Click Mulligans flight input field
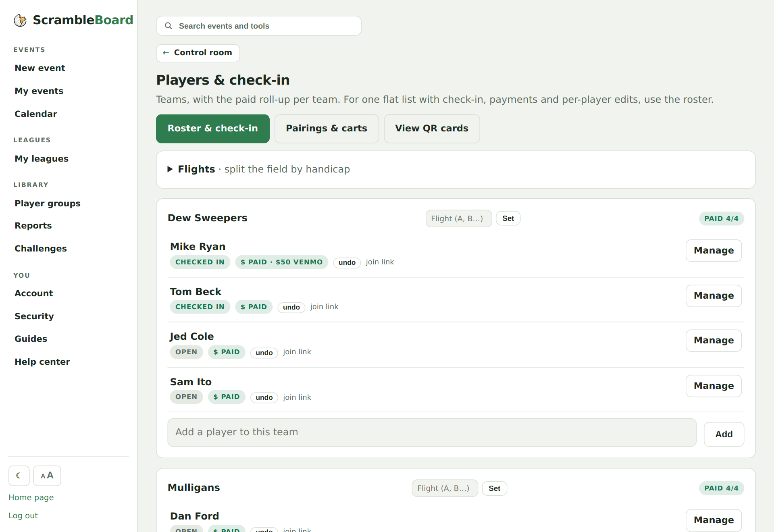This screenshot has height=532, width=774. 445,488
